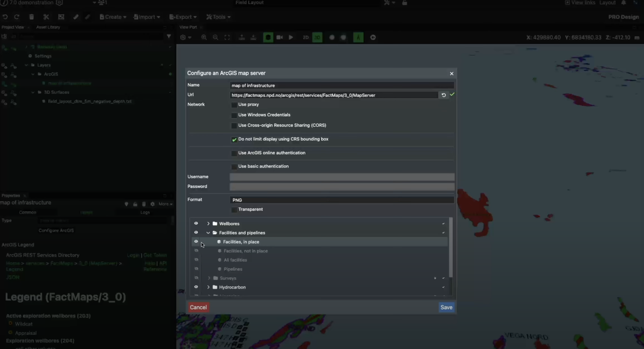Expand the Hydrocarbon folder
644x349 pixels.
[208, 287]
